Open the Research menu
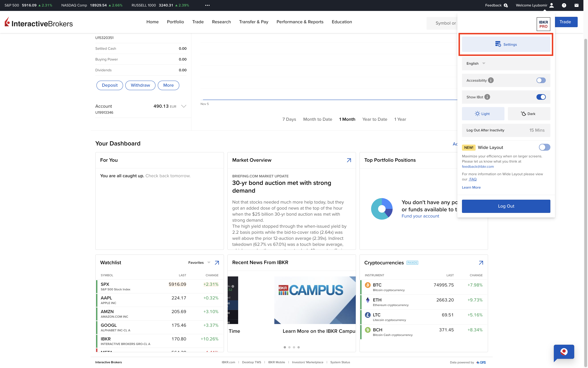The height and width of the screenshot is (368, 588). (x=221, y=22)
